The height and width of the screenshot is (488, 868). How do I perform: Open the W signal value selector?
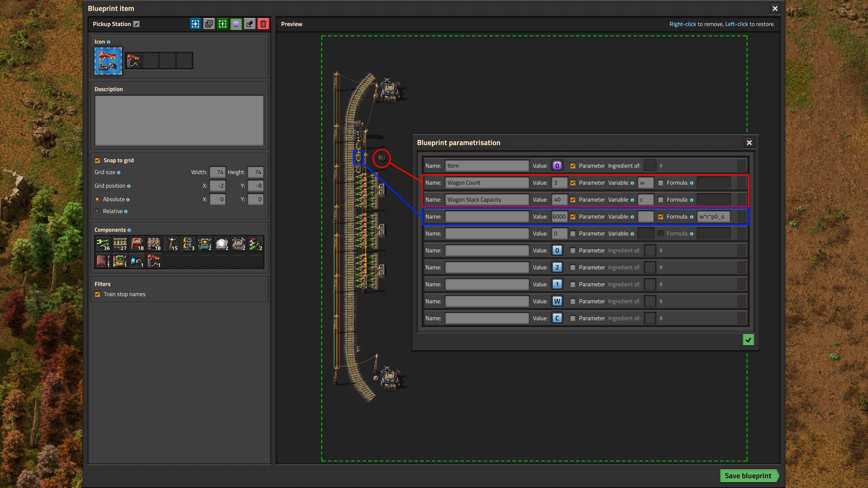point(557,301)
